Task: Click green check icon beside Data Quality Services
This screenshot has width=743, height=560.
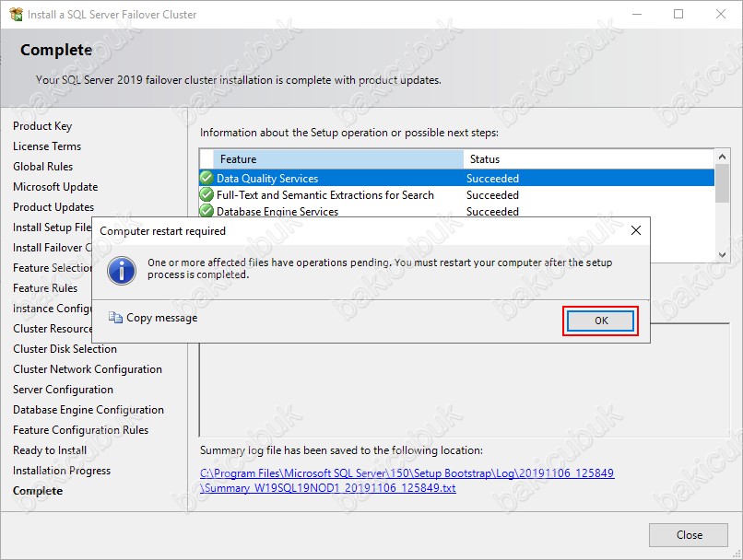Action: coord(206,178)
